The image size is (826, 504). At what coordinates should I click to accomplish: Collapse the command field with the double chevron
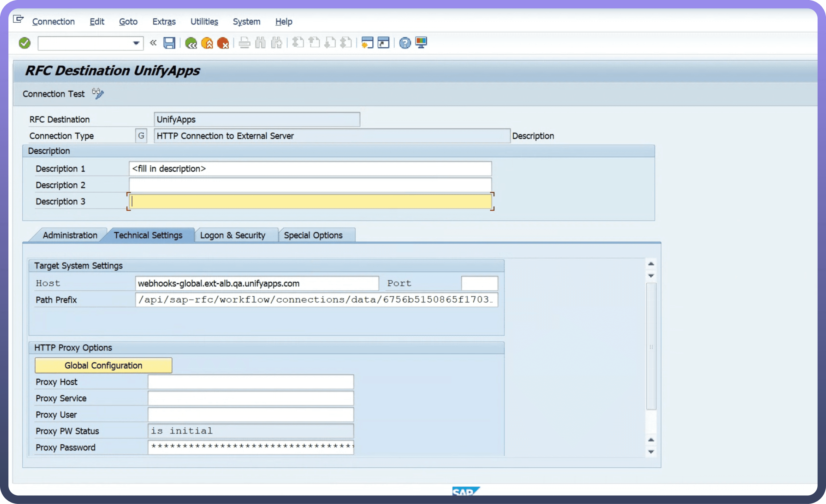click(x=153, y=43)
